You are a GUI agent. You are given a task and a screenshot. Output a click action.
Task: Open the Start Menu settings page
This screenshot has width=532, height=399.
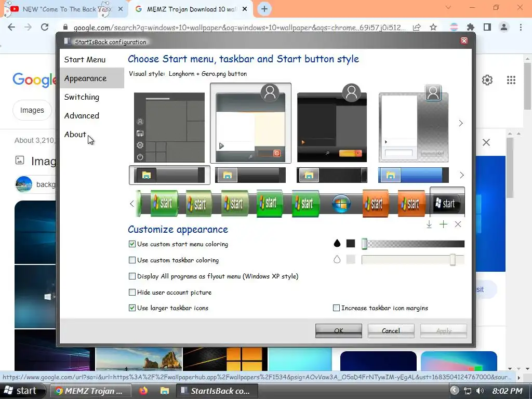(85, 60)
